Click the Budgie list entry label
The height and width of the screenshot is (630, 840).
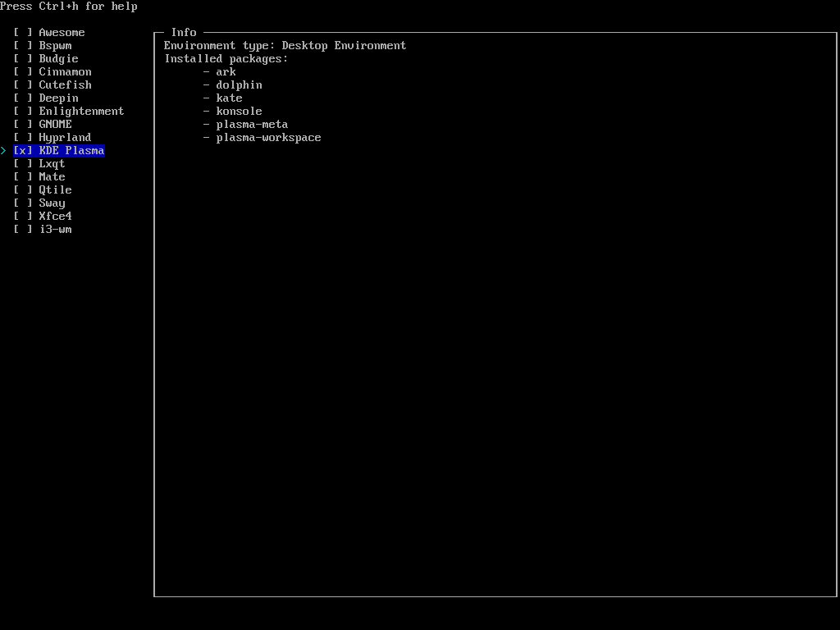coord(58,59)
